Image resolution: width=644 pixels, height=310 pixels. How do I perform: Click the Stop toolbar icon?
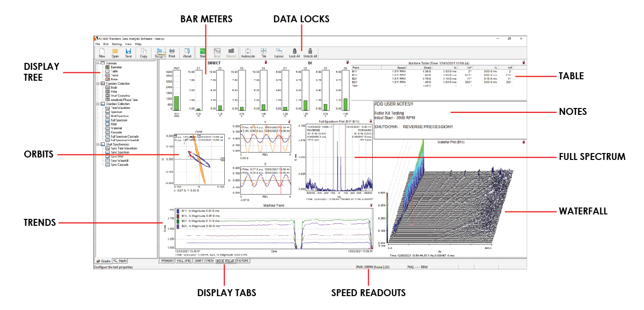[217, 53]
